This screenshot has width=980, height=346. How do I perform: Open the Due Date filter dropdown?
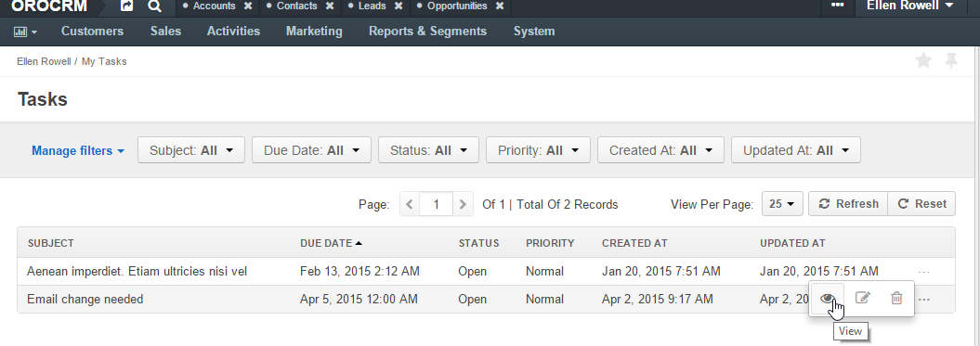pyautogui.click(x=311, y=150)
